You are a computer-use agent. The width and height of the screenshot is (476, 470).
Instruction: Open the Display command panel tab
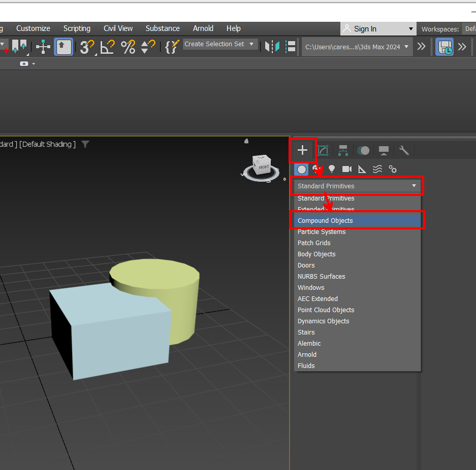click(384, 150)
